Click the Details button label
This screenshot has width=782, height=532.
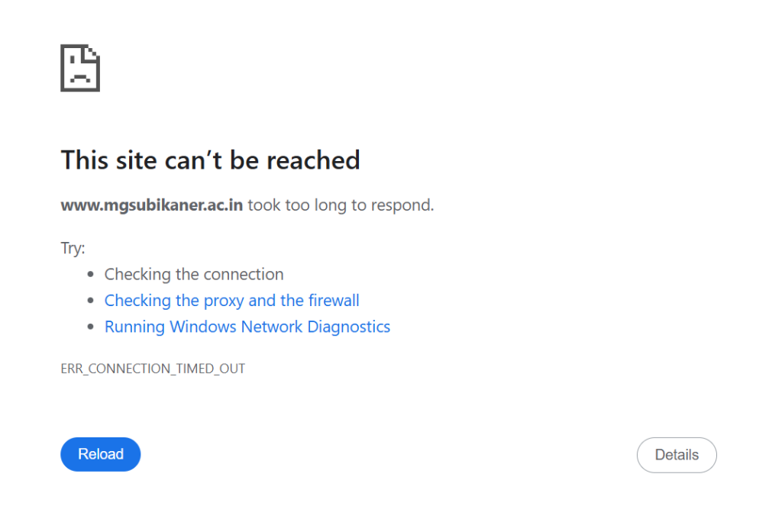tap(677, 454)
